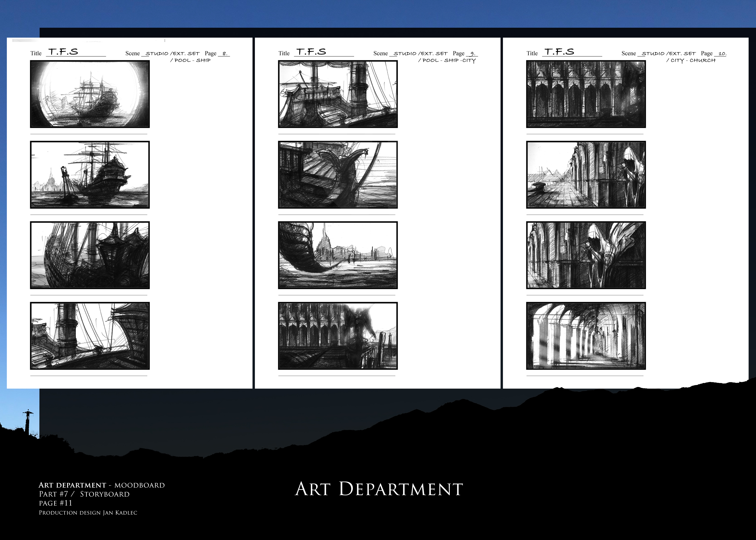The width and height of the screenshot is (756, 540).
Task: Click the Part #7 / Storyboard text
Action: click(84, 494)
